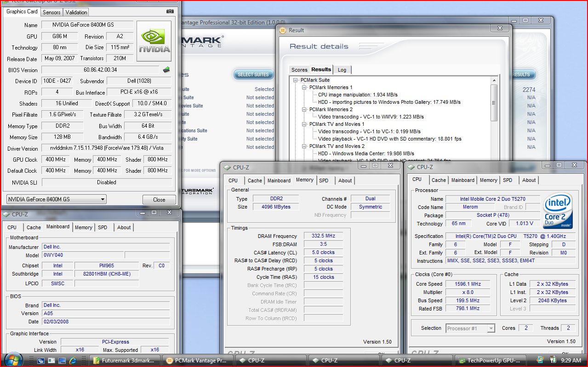The image size is (588, 367).
Task: Click the Southbridge 82801HBM (ICH8-ME) field
Action: [x=107, y=274]
